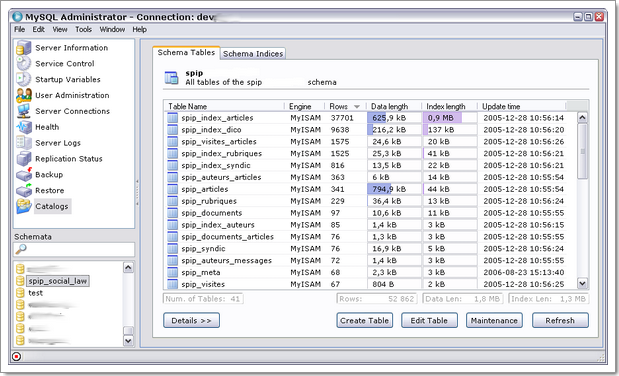The image size is (619, 376).
Task: Open the Window menu
Action: tap(112, 29)
